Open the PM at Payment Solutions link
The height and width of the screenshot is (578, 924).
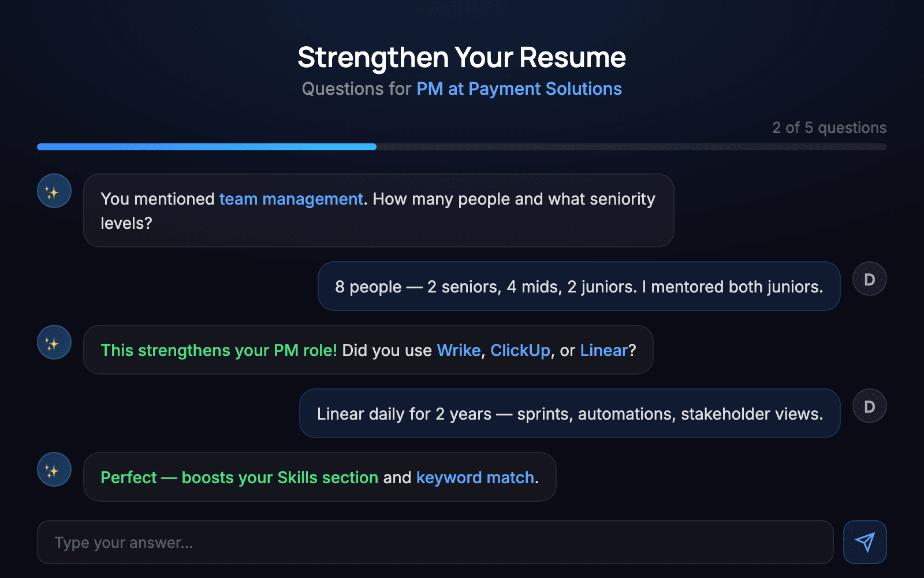(x=519, y=89)
